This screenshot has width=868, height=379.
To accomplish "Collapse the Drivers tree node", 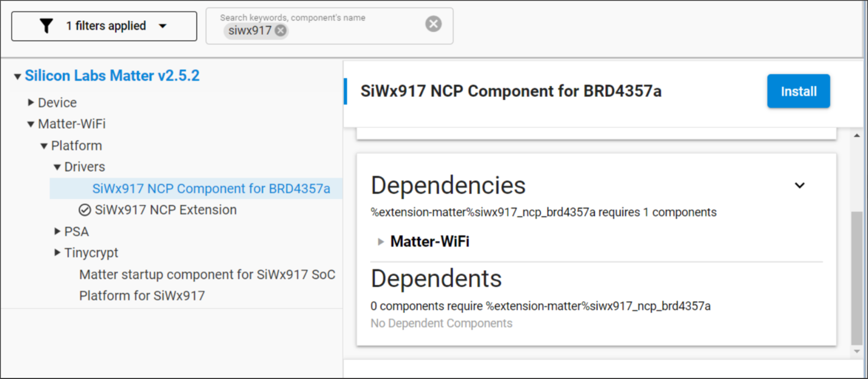I will pyautogui.click(x=57, y=167).
